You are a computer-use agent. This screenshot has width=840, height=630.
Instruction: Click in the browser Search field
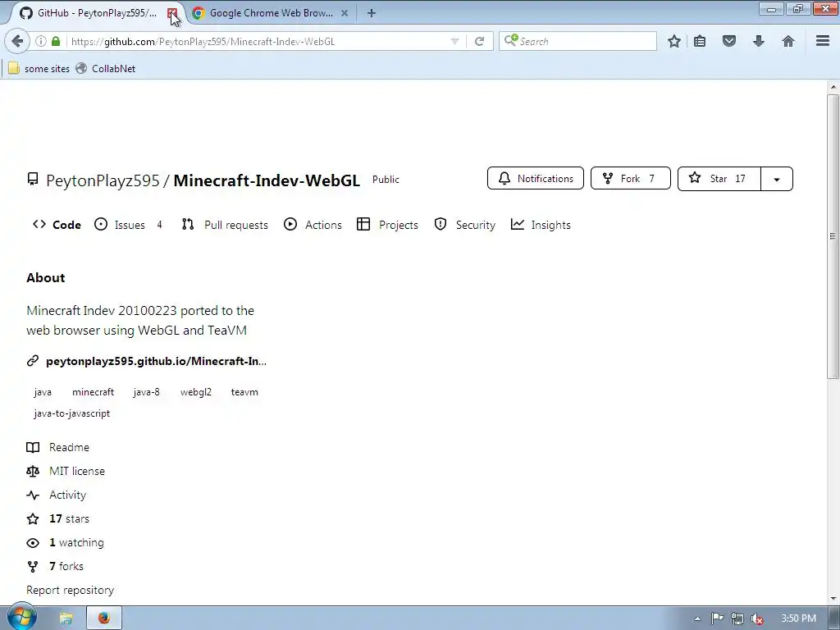[x=577, y=41]
